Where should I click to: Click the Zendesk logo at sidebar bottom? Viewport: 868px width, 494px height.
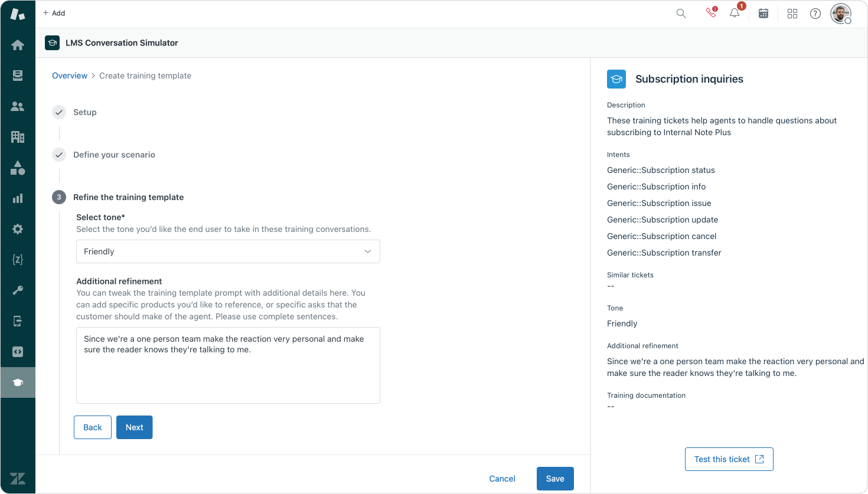point(18,478)
